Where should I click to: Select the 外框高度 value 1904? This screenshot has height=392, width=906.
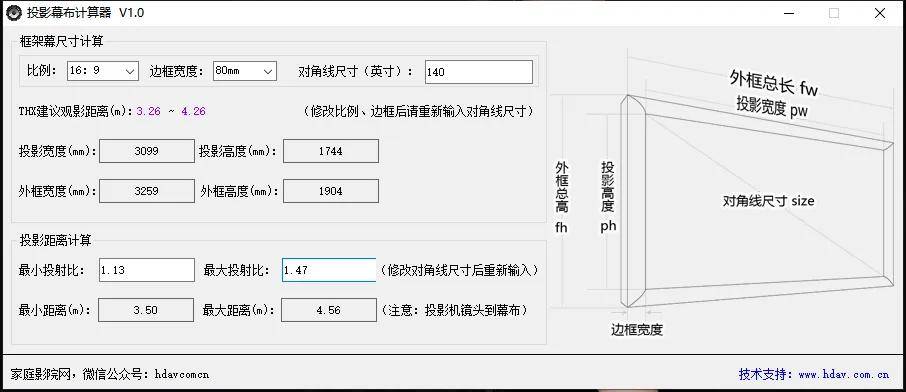331,191
